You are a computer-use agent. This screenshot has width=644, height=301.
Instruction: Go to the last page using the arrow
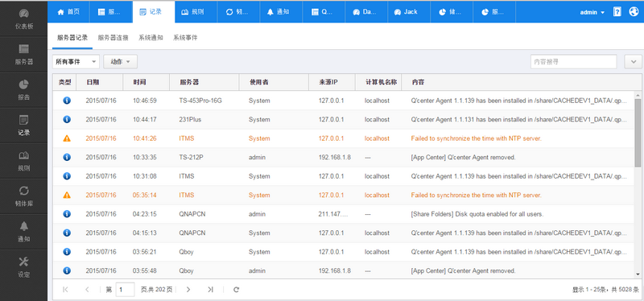210,290
